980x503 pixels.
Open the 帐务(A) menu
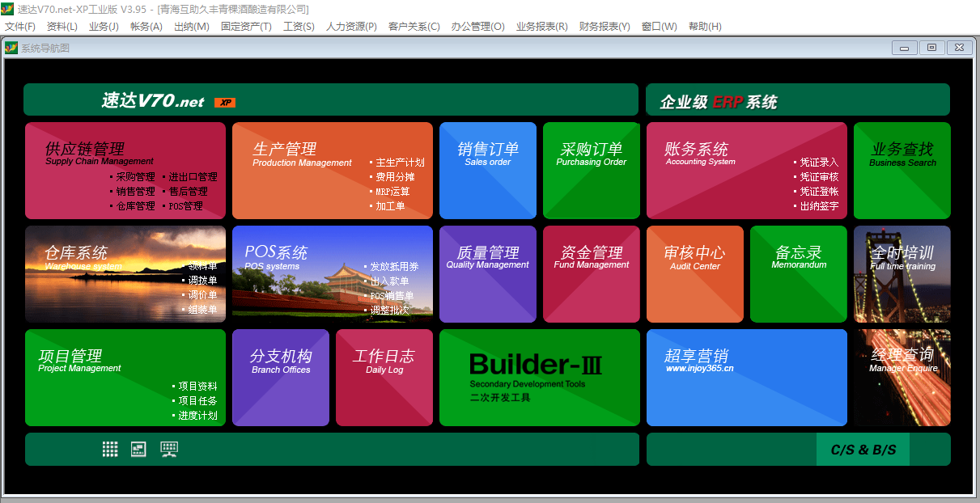click(x=146, y=27)
